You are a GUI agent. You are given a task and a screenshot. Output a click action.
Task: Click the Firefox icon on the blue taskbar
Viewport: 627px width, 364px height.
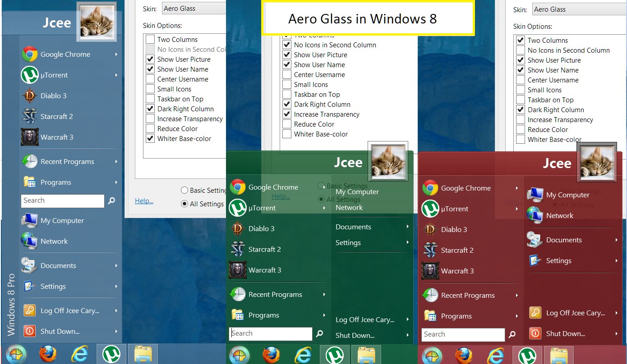(x=48, y=355)
